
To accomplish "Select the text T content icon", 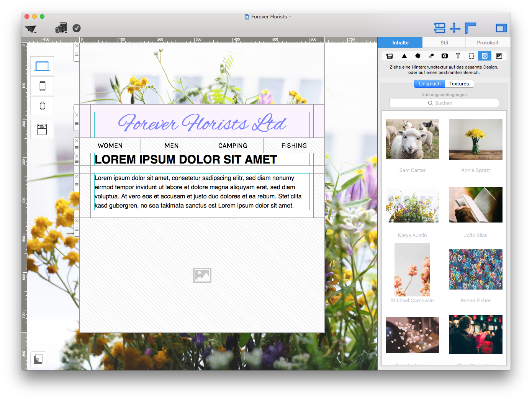I will (458, 56).
